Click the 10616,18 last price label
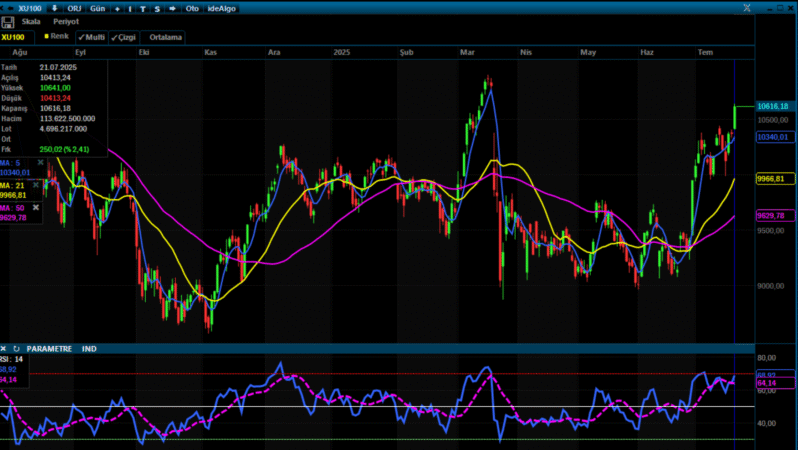Viewport: 798px width, 450px height. pos(773,106)
